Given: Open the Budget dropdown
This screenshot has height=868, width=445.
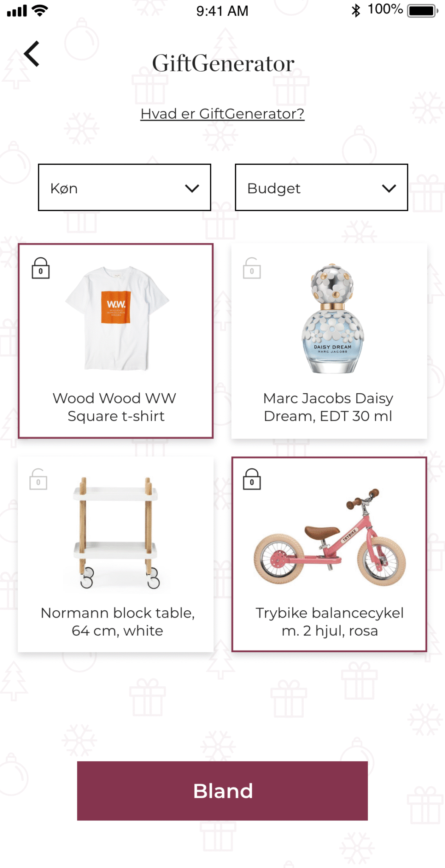Looking at the screenshot, I should tap(321, 188).
